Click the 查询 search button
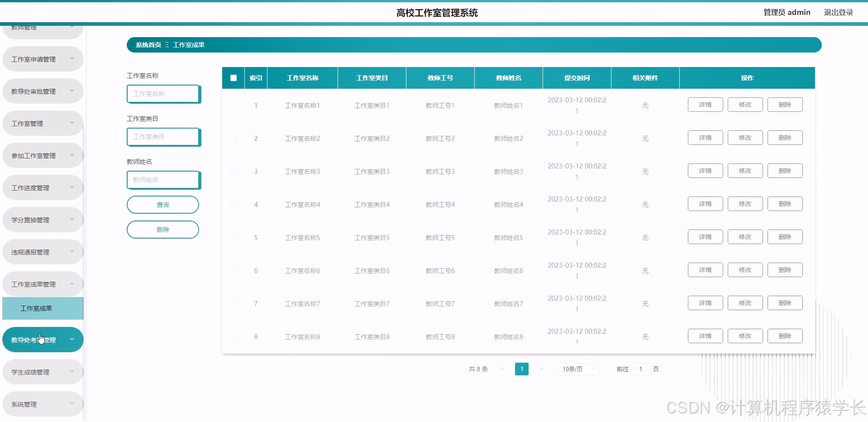 [x=162, y=204]
